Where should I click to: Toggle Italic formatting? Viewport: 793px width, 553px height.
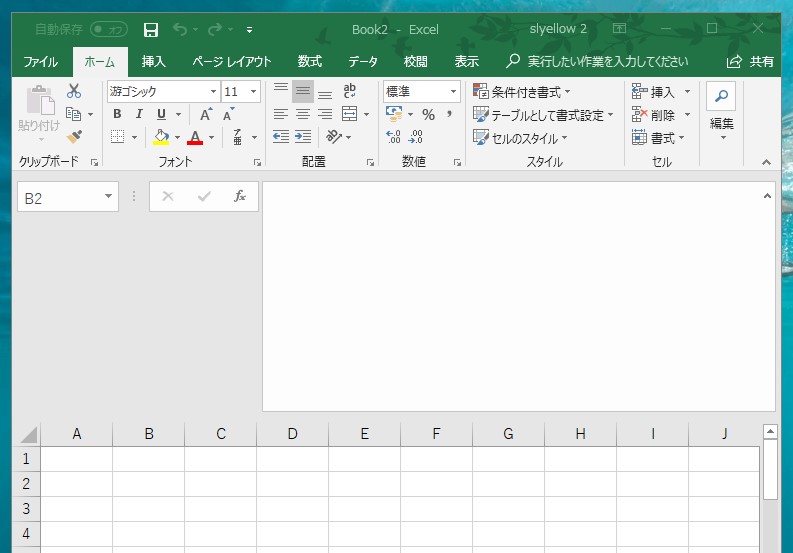click(139, 114)
